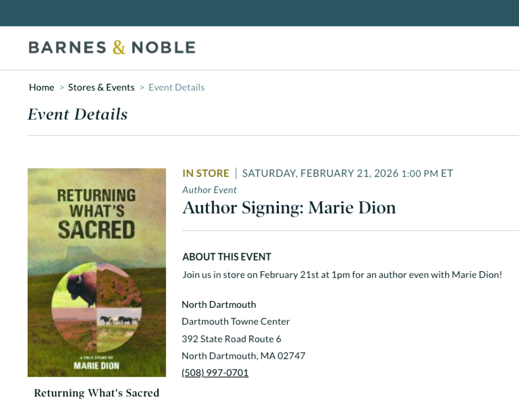
Task: Click the IN STORE event label
Action: pos(206,173)
